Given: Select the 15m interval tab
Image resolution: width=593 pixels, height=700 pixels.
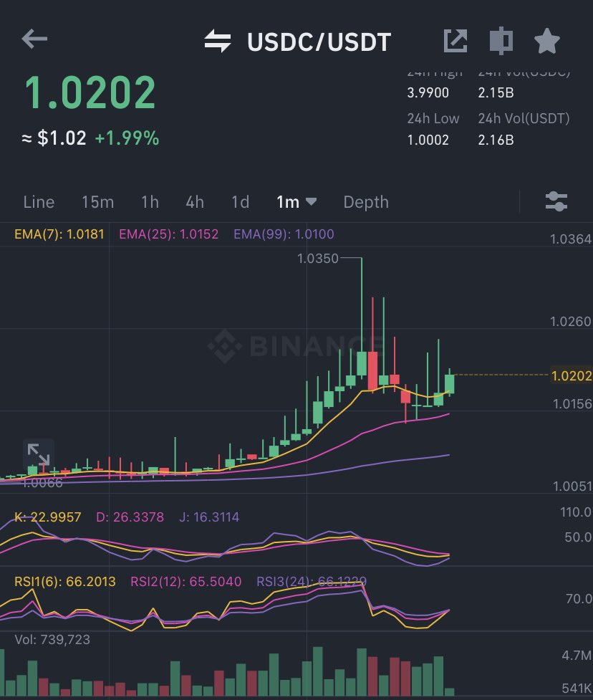Looking at the screenshot, I should [97, 202].
